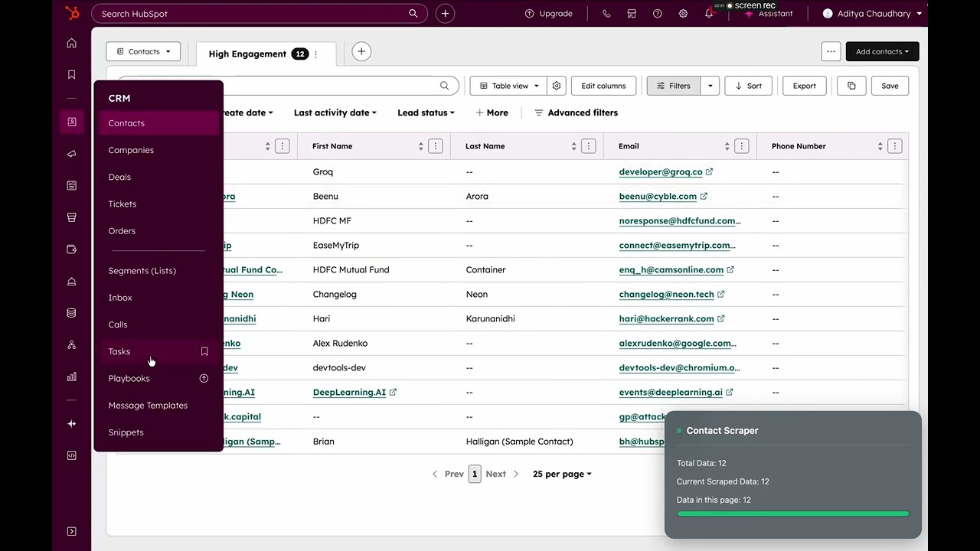Select the CRM contacts icon in sidebar
The width and height of the screenshot is (980, 551).
72,122
